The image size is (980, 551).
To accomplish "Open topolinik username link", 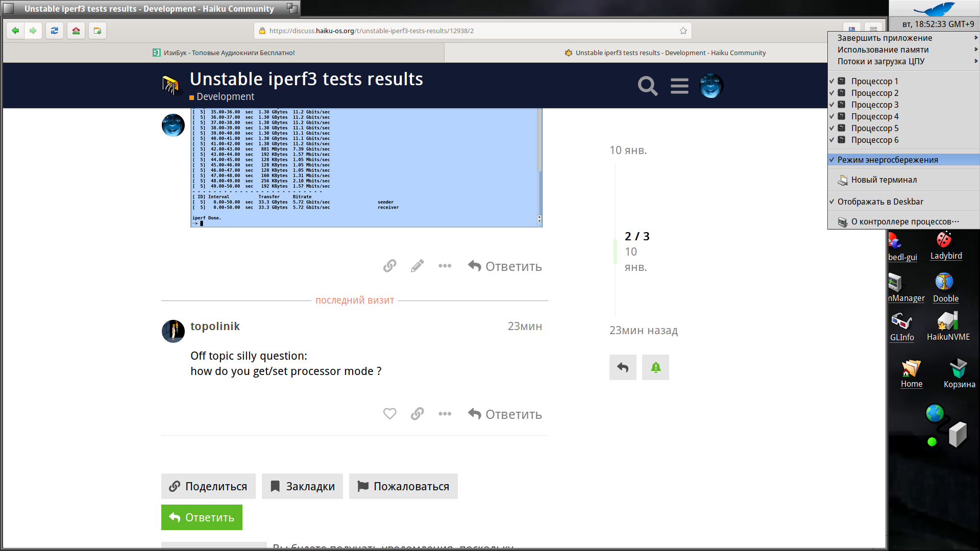I will click(215, 326).
